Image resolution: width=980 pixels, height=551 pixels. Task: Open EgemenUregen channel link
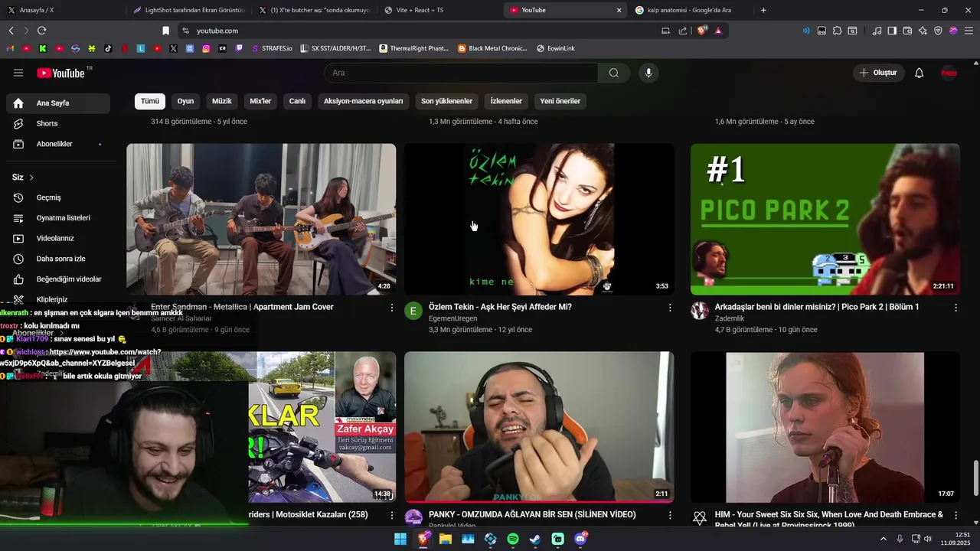(452, 318)
